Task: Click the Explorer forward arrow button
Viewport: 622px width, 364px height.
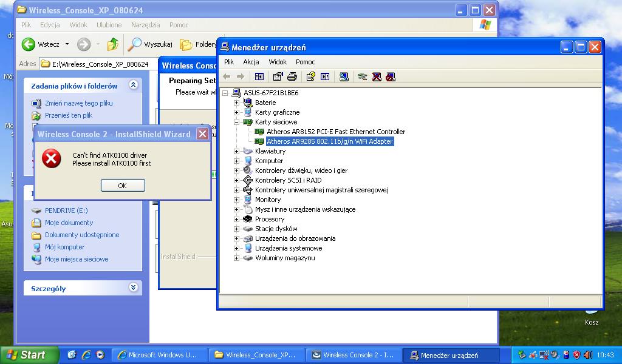Action: tap(84, 44)
